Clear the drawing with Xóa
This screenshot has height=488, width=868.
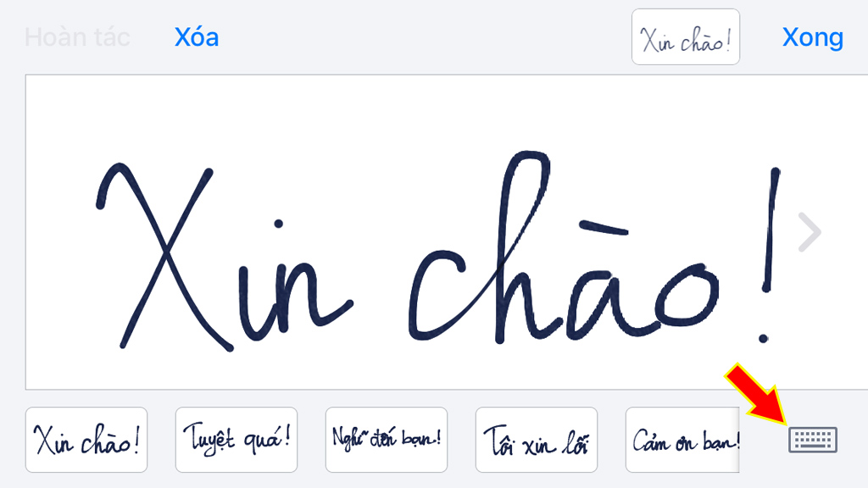click(197, 37)
